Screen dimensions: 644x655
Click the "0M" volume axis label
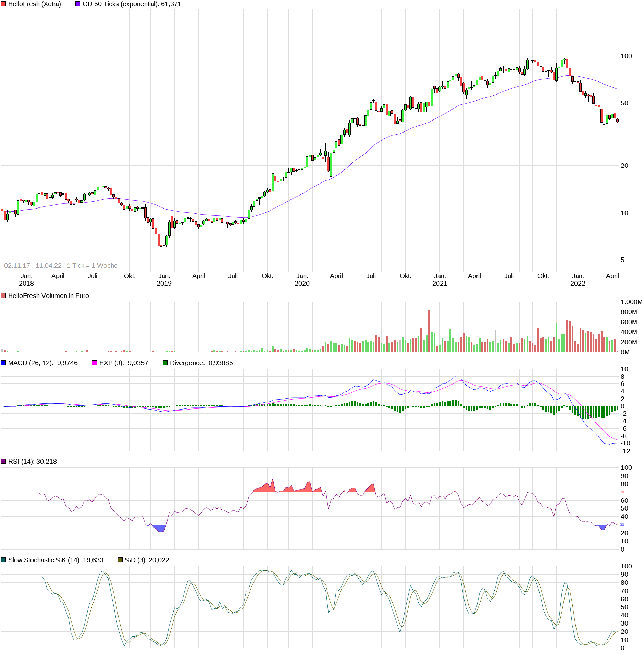coord(625,352)
